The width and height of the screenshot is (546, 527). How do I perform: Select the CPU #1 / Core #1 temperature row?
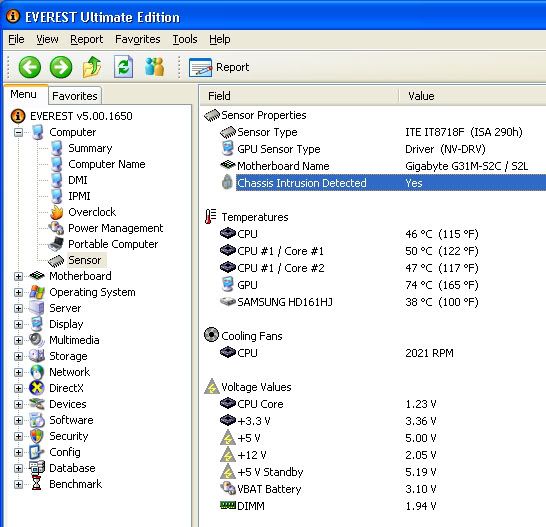click(x=383, y=251)
